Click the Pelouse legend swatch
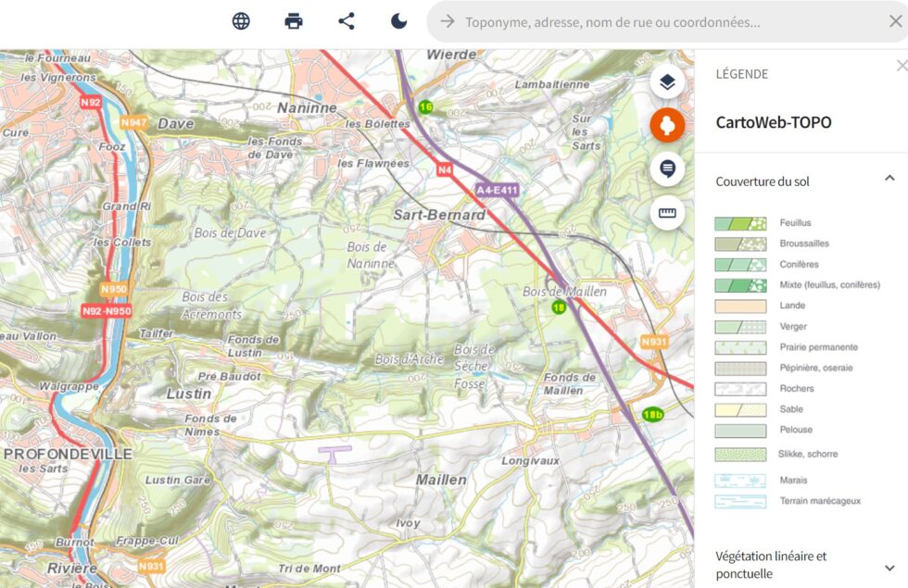908x588 pixels. click(740, 431)
